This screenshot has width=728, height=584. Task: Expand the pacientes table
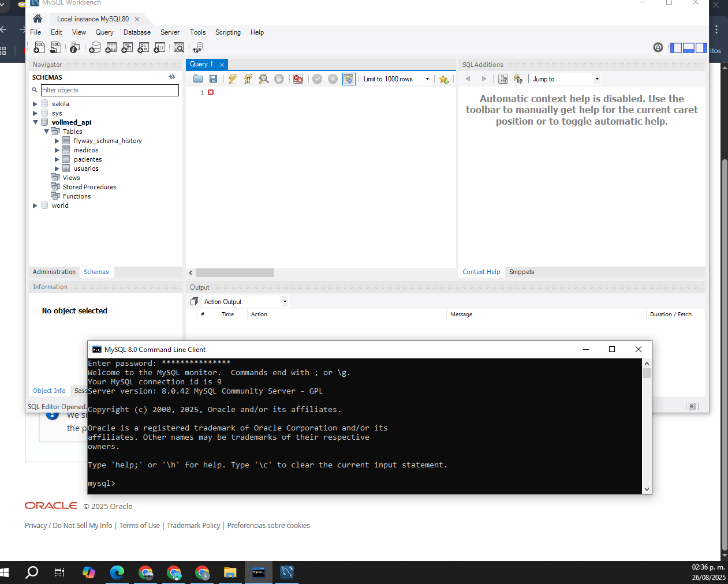(x=57, y=159)
